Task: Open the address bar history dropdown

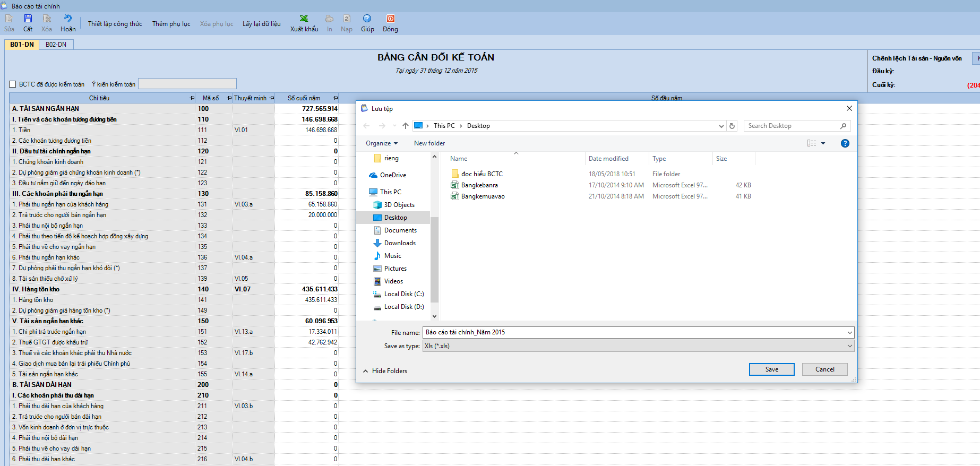Action: coord(721,126)
